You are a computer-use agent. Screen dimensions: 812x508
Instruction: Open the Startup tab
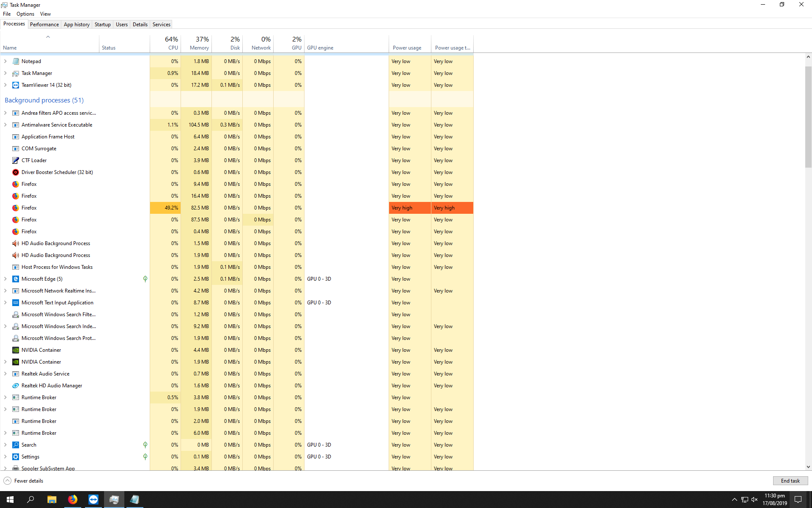tap(102, 25)
